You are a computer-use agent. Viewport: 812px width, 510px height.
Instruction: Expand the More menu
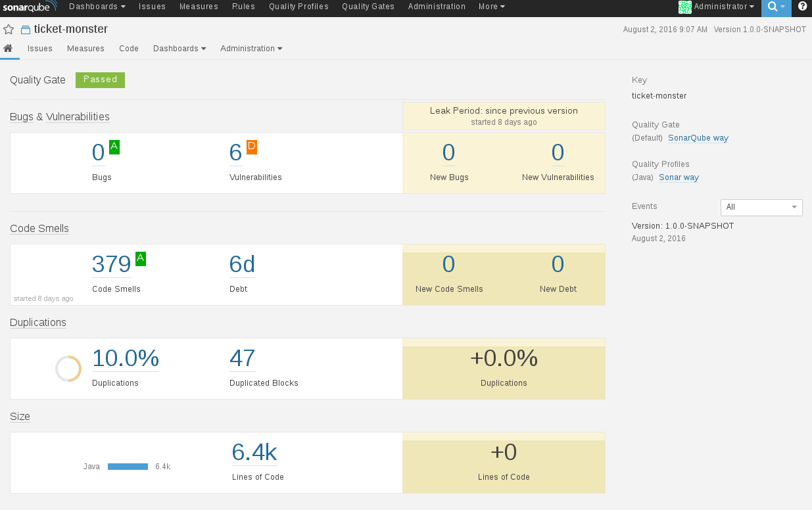[492, 7]
